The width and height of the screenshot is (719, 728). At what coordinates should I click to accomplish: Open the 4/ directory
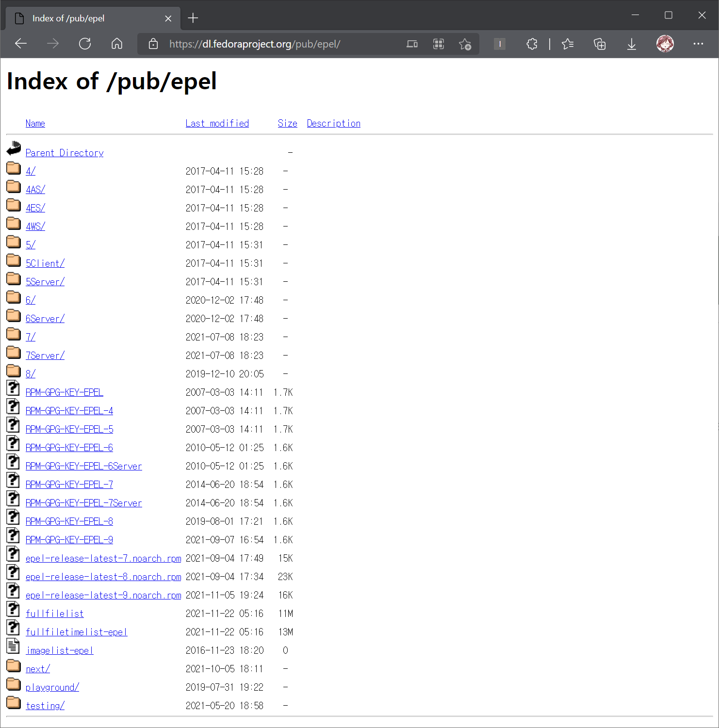[x=31, y=171]
